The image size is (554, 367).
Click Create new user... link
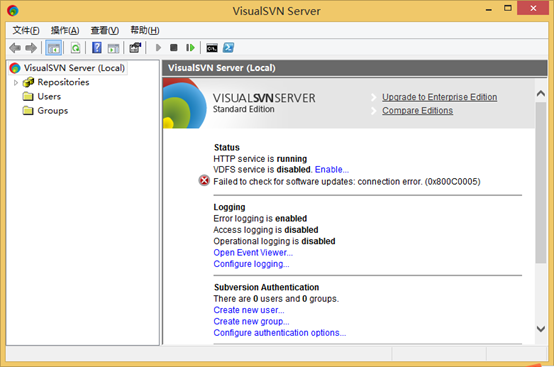point(249,310)
